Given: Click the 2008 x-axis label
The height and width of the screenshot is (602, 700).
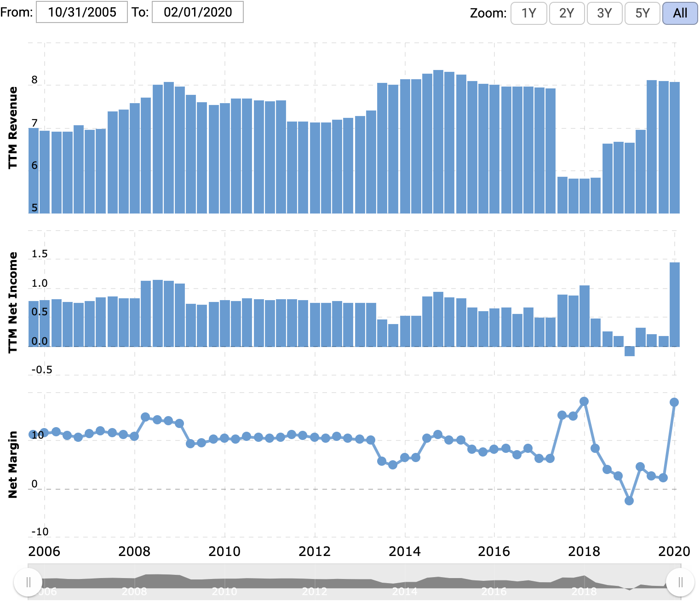Looking at the screenshot, I should (x=134, y=551).
